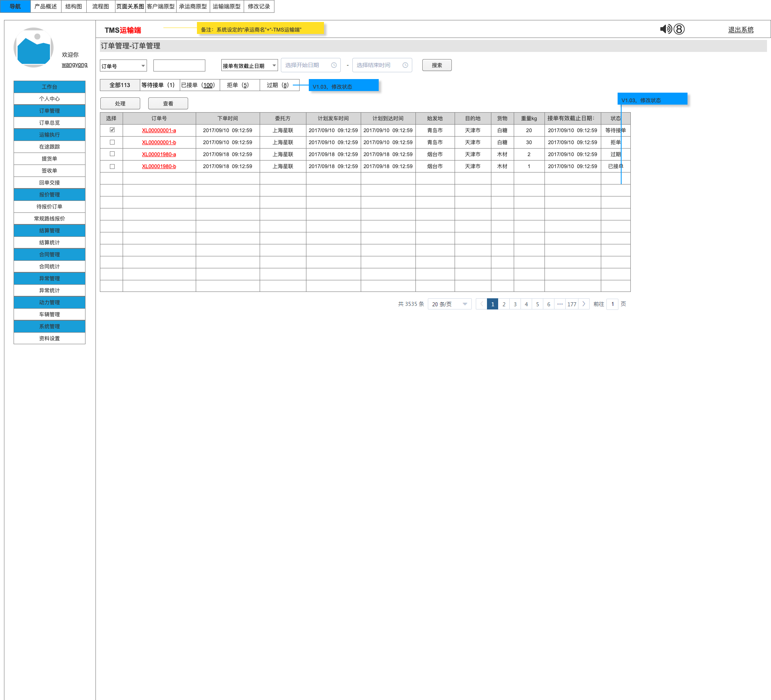Click the pagination ellipsis more-pages icon

pos(560,304)
